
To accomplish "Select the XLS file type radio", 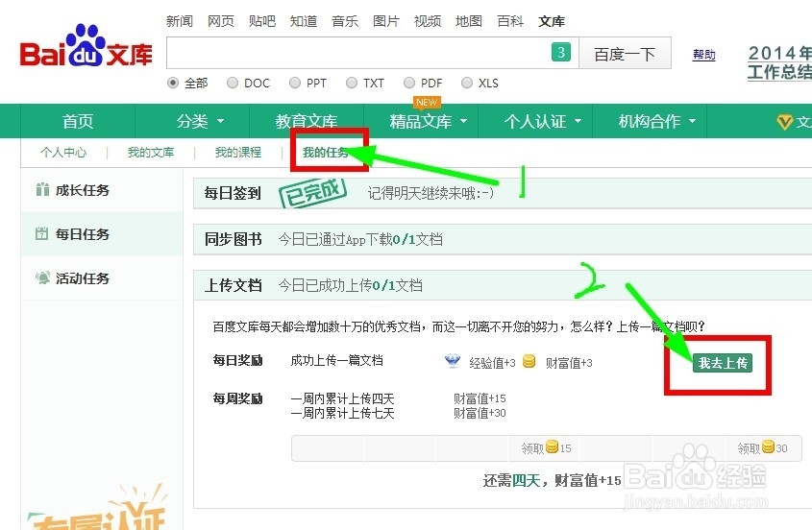I will [x=467, y=83].
